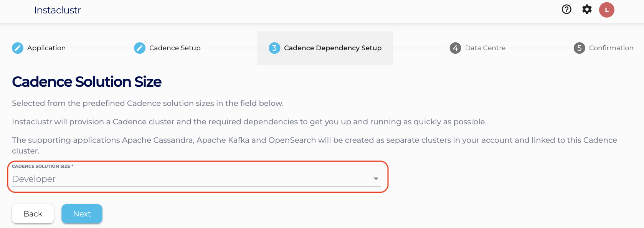The image size is (644, 228).
Task: Select the Cadence Dependency Setup step label
Action: coord(333,48)
